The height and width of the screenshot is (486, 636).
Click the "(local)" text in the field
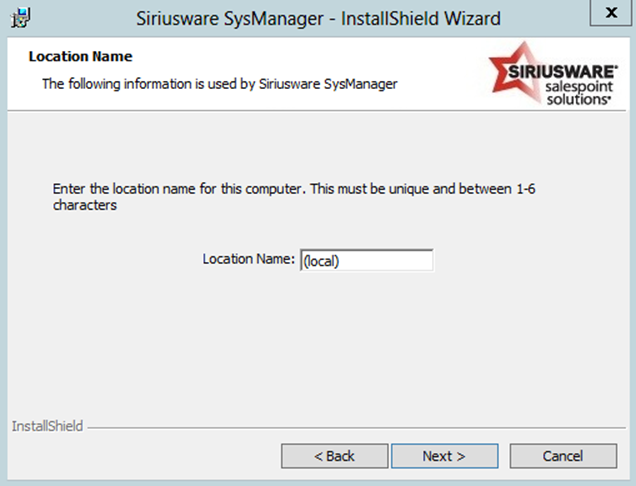coord(322,260)
